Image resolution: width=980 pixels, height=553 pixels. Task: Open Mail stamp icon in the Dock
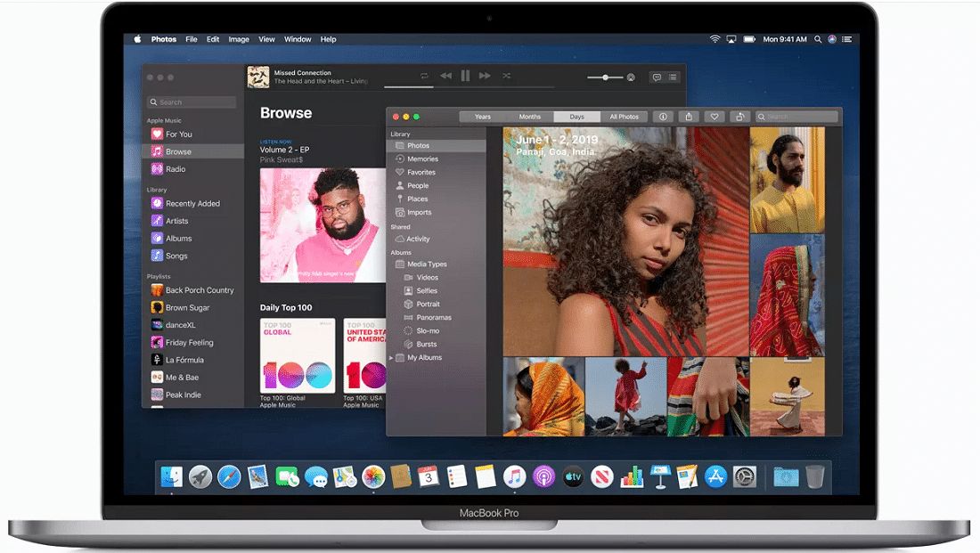[257, 476]
